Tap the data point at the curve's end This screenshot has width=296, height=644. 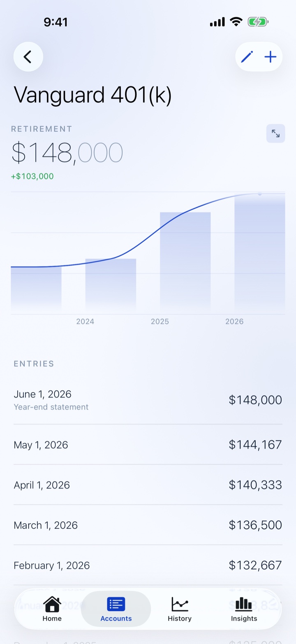(x=259, y=194)
